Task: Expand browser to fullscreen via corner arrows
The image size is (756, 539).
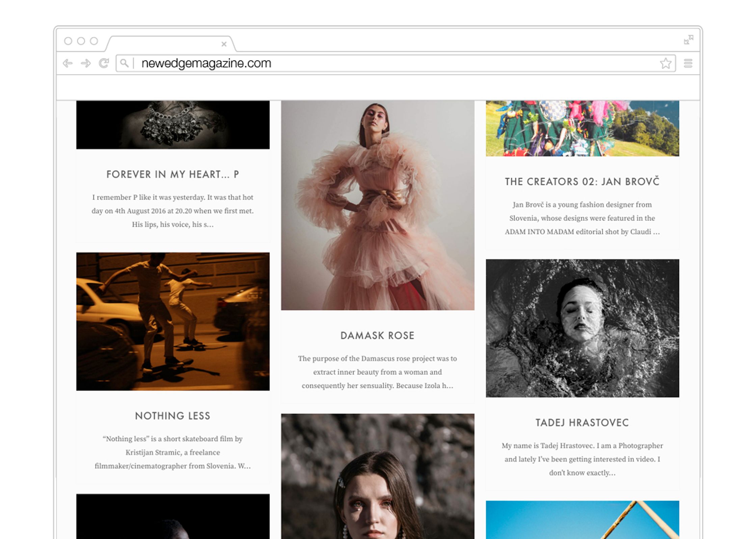Action: [688, 40]
